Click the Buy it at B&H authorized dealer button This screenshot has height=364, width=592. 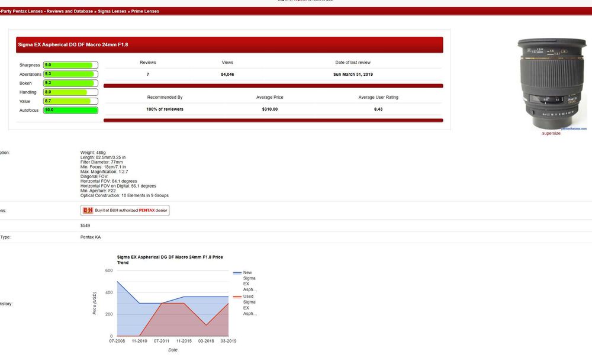coord(125,210)
